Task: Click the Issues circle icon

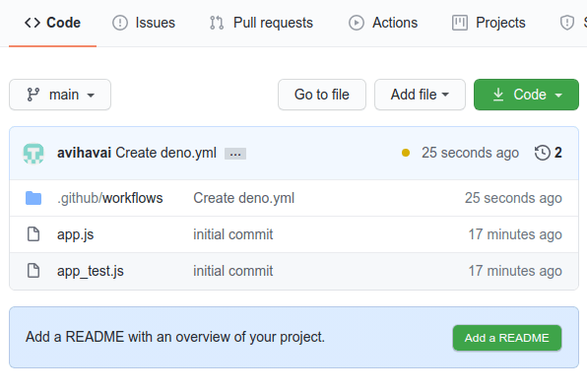Action: point(120,23)
